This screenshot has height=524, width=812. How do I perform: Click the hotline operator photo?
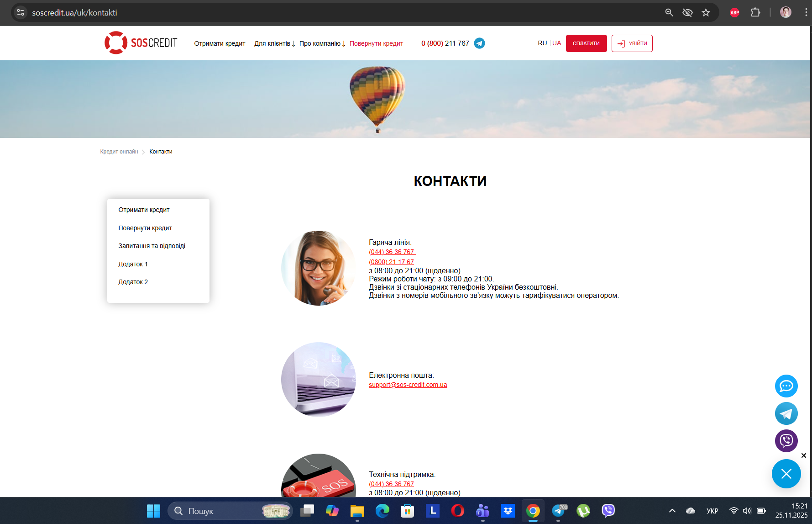tap(318, 268)
